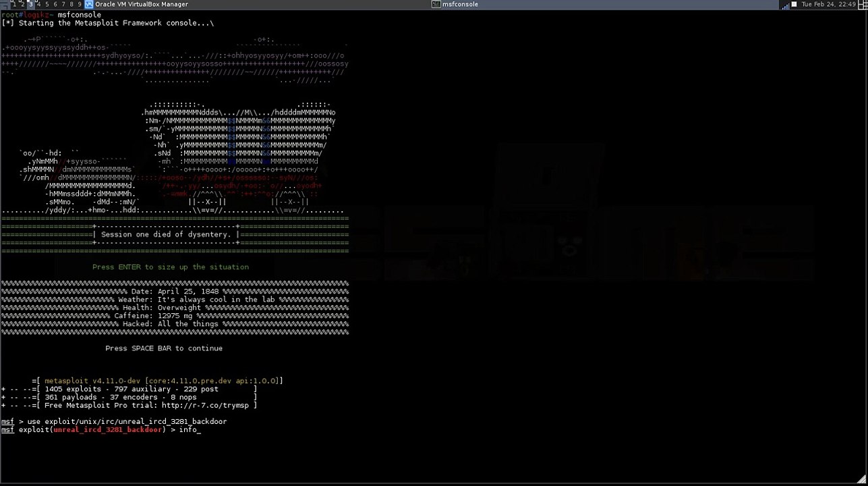Click the terminal icon beside msfconsole title

click(436, 4)
